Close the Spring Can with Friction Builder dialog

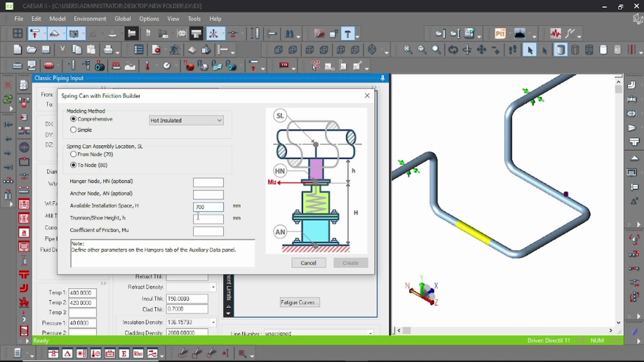point(367,96)
